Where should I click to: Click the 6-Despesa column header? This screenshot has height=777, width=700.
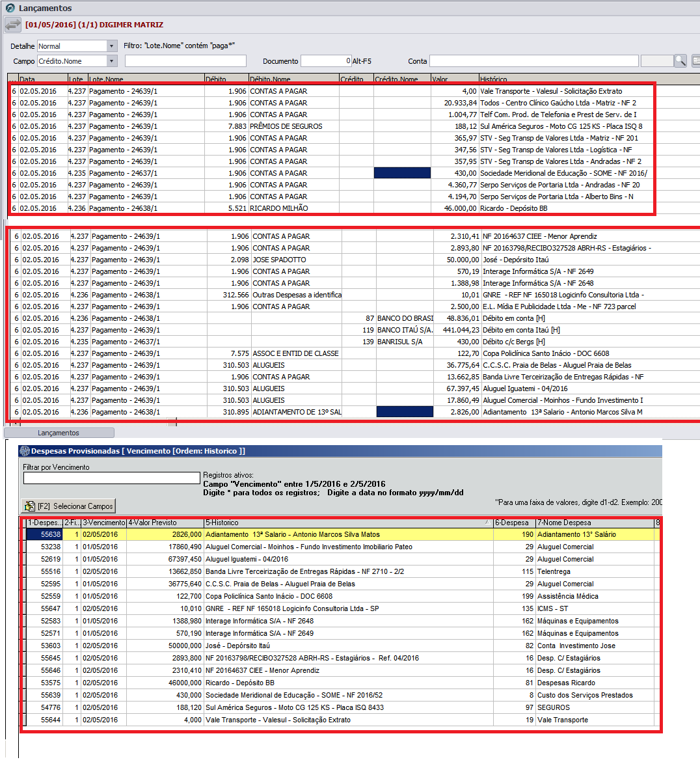click(x=515, y=523)
